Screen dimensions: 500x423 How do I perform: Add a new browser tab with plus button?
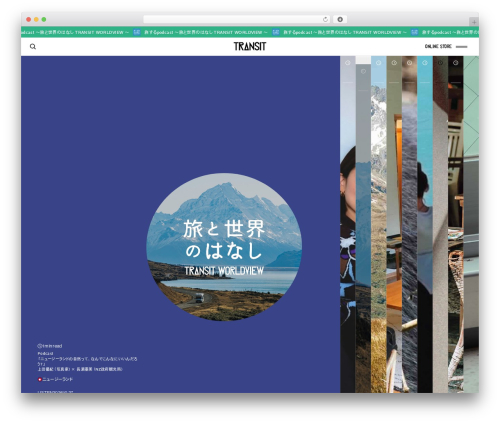[x=474, y=22]
